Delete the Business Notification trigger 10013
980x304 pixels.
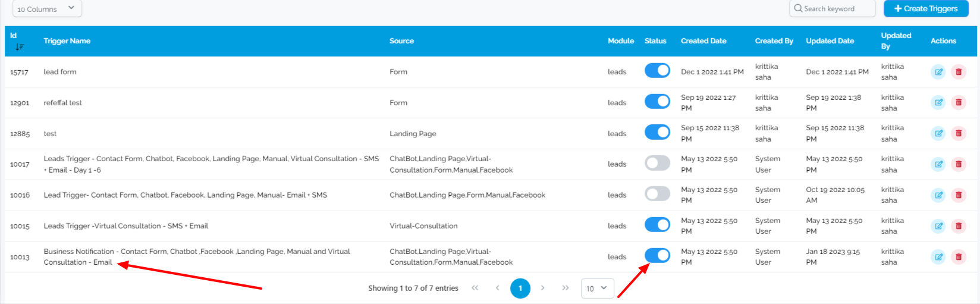coord(959,257)
